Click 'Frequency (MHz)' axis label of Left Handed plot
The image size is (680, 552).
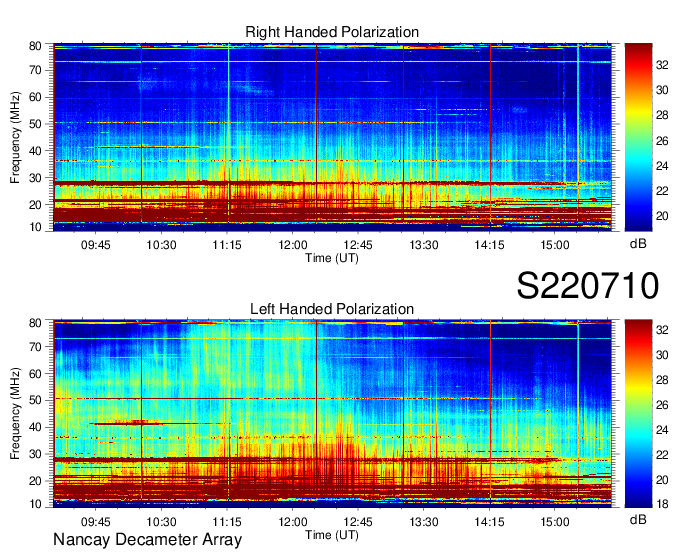(15, 414)
